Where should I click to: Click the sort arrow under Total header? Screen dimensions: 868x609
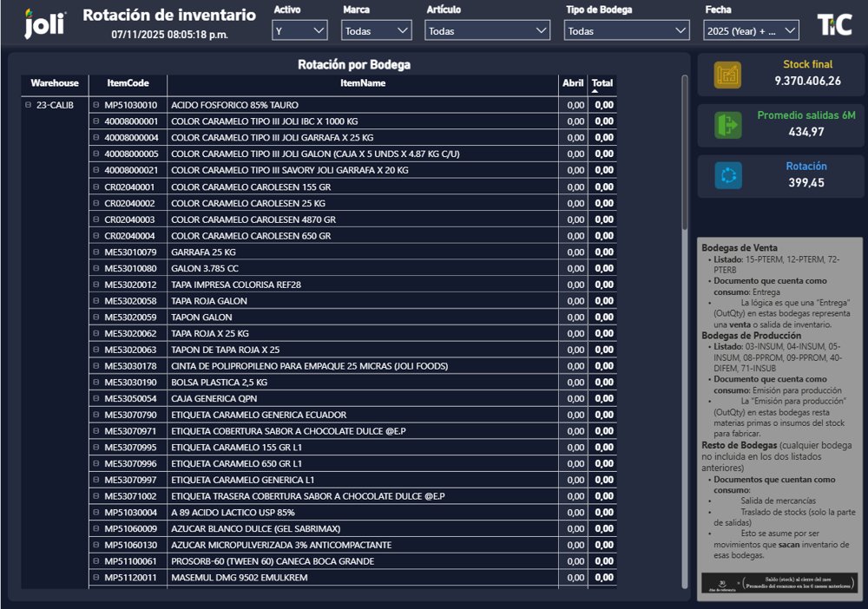tap(595, 91)
